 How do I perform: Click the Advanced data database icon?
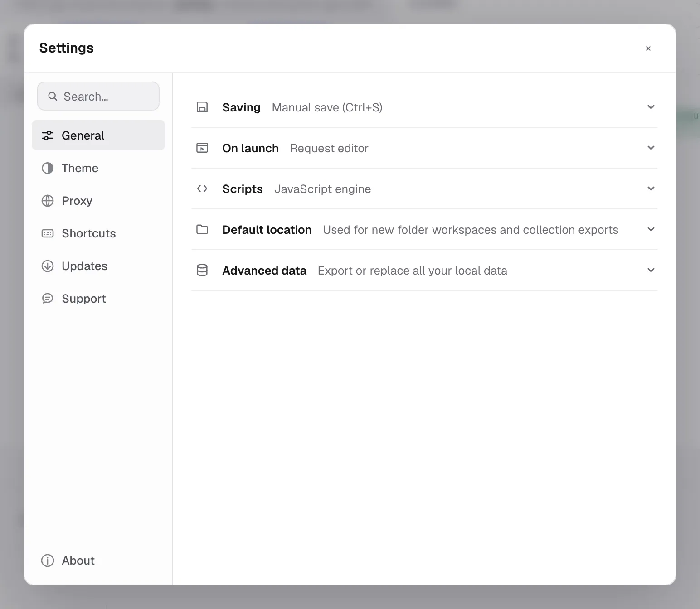[x=202, y=271]
